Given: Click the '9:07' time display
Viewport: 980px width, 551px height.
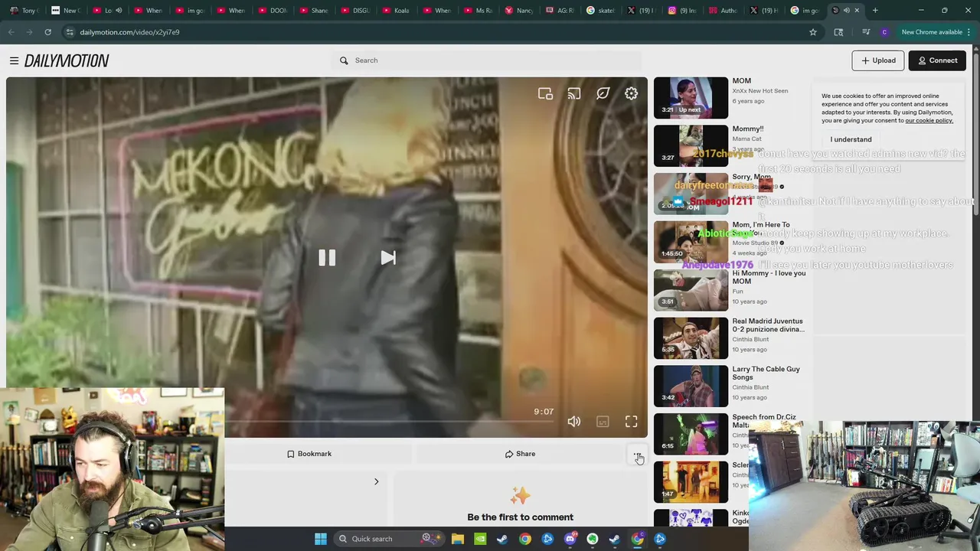Looking at the screenshot, I should coord(544,412).
